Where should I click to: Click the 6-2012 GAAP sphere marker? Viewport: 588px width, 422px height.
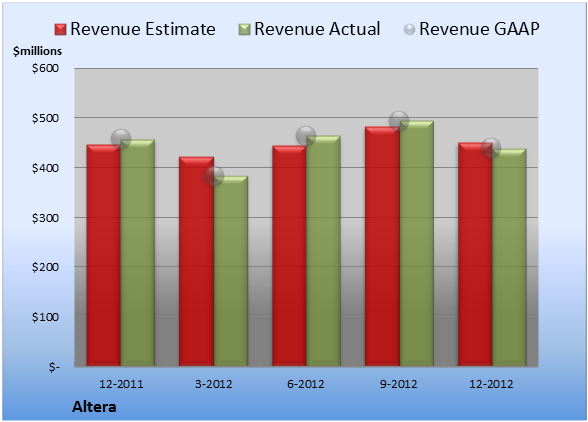click(x=306, y=136)
